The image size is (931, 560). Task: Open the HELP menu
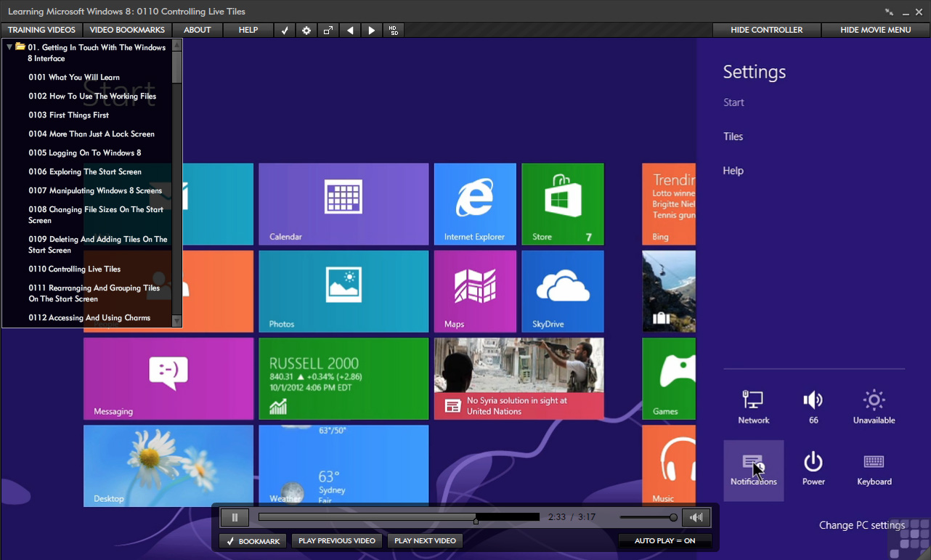coord(248,30)
